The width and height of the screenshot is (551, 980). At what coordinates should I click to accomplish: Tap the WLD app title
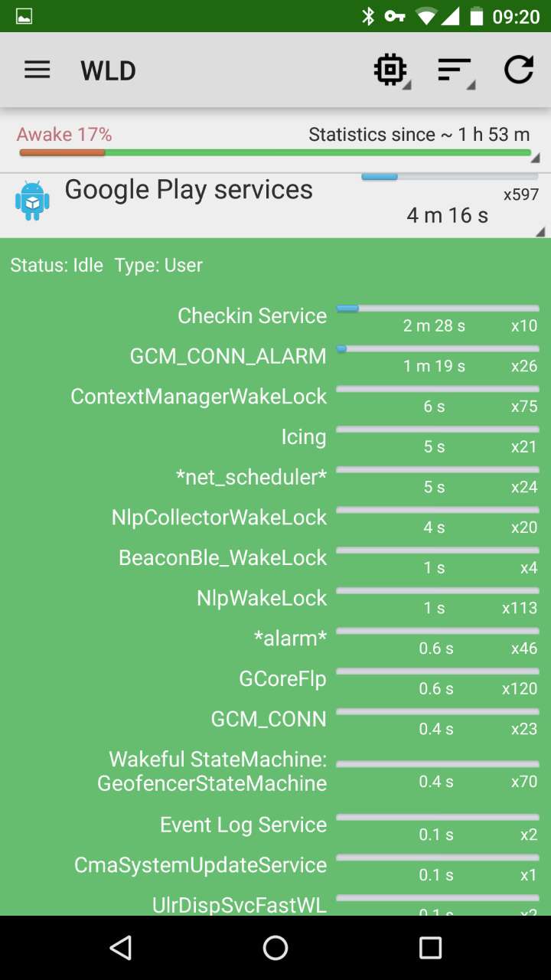[108, 70]
